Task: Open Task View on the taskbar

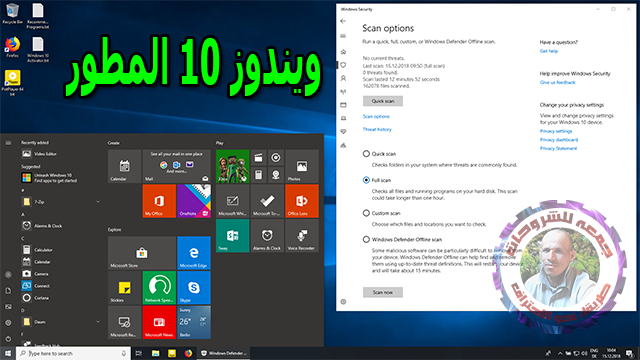Action: pos(139,353)
